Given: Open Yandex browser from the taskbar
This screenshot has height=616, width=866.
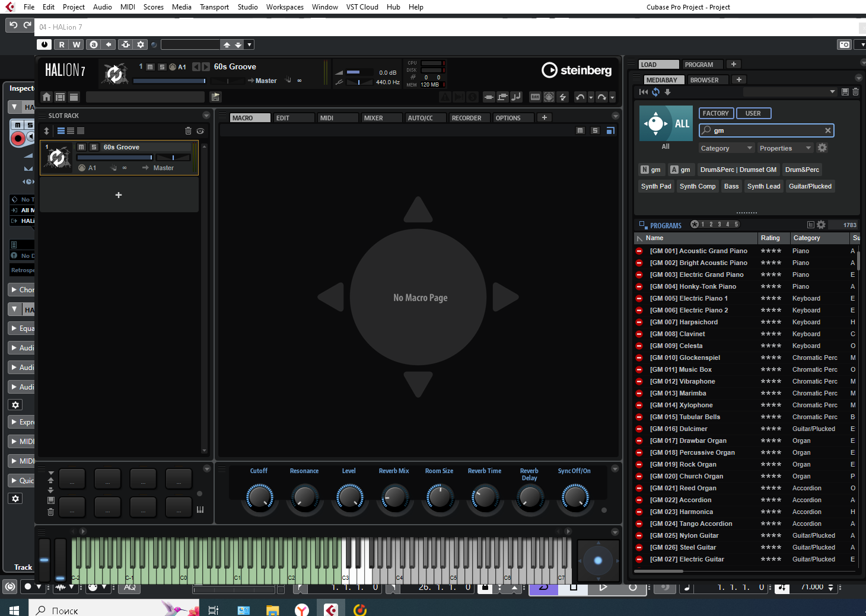Looking at the screenshot, I should point(302,609).
